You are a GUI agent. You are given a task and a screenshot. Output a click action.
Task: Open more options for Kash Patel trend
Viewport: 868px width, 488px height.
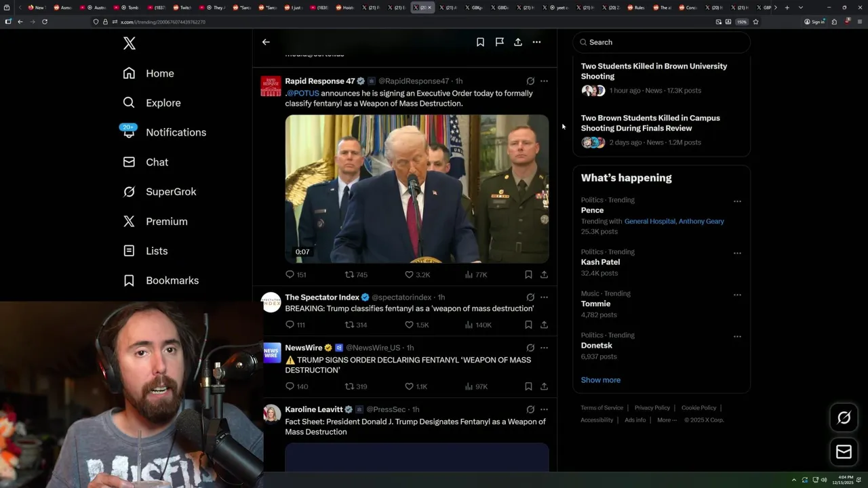737,253
